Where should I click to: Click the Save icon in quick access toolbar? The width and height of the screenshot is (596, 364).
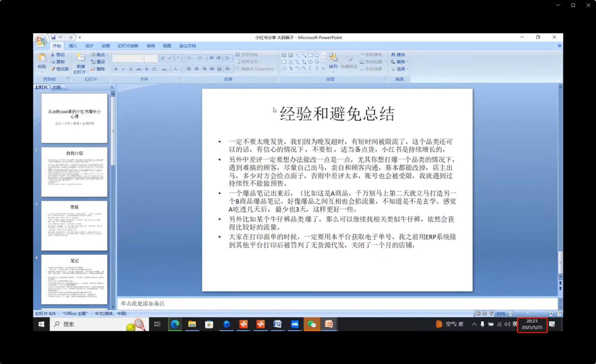[53, 38]
